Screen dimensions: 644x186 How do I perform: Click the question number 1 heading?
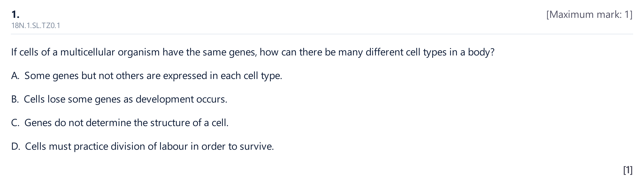click(x=15, y=14)
